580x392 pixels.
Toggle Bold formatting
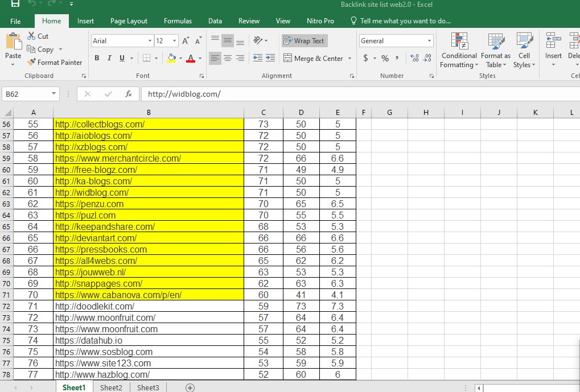coord(97,58)
